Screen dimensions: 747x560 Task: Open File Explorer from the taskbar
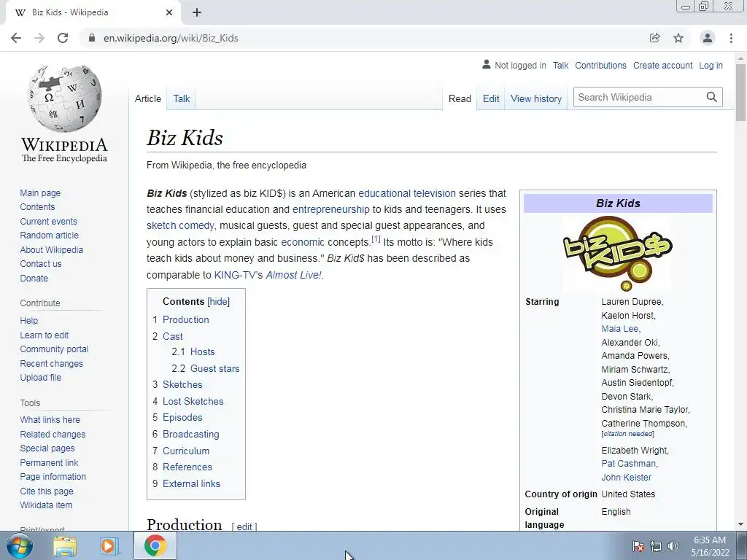[65, 545]
